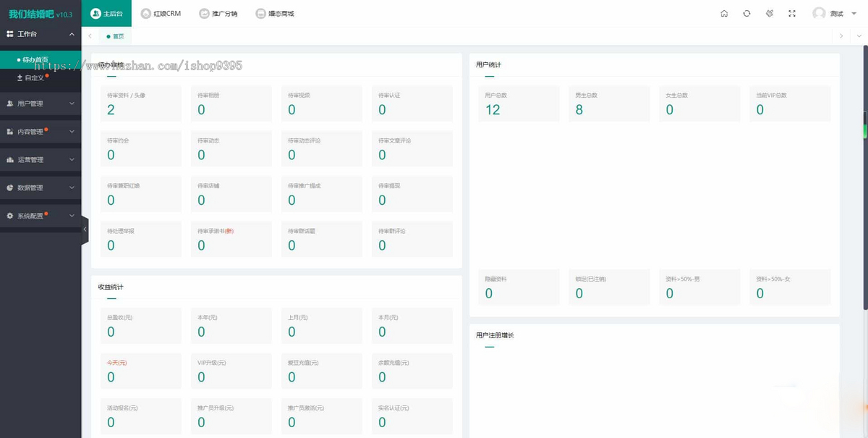This screenshot has height=438, width=868.
Task: Open the 待办首页 sidebar item
Action: tap(41, 60)
